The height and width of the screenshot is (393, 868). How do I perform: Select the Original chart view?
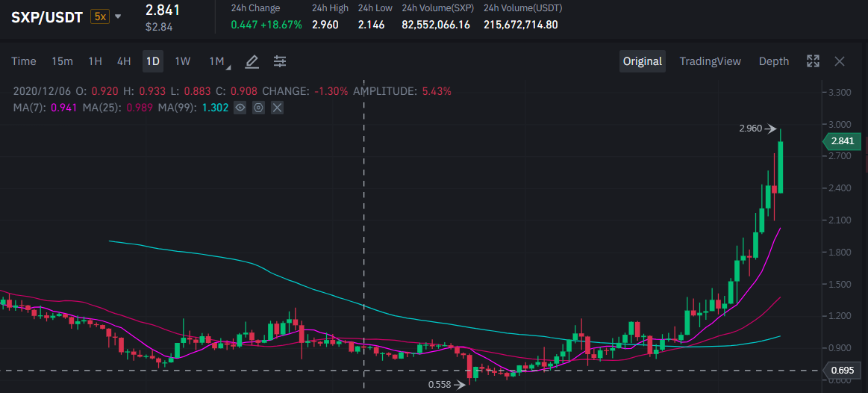click(642, 61)
